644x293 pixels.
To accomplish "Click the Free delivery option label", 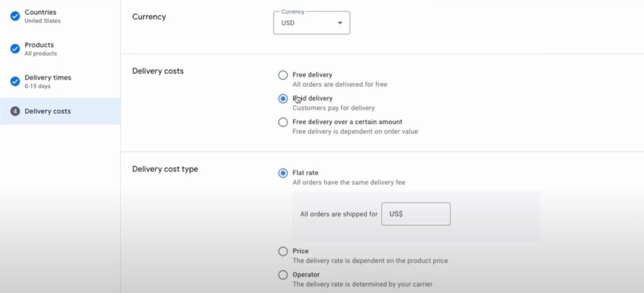I will click(x=312, y=75).
